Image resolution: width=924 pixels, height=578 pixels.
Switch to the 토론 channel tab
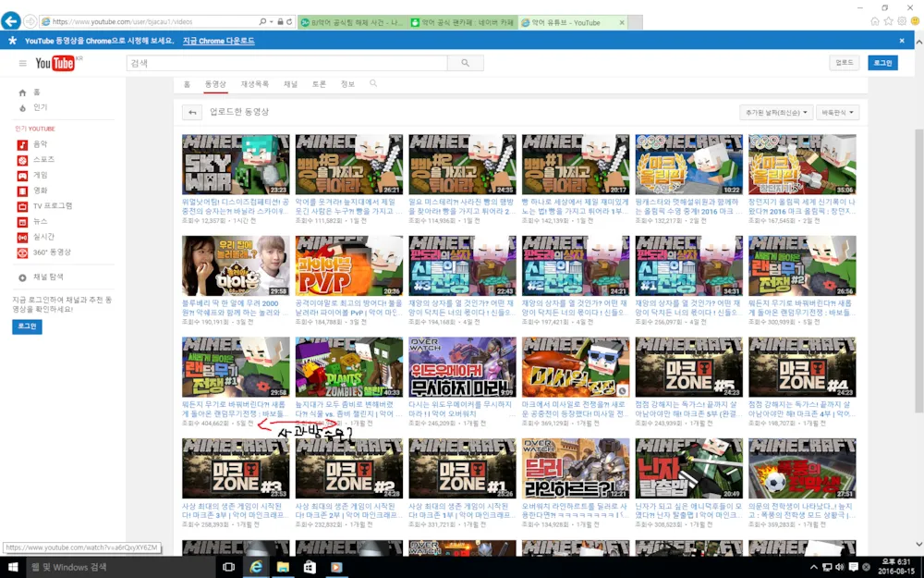pos(319,84)
